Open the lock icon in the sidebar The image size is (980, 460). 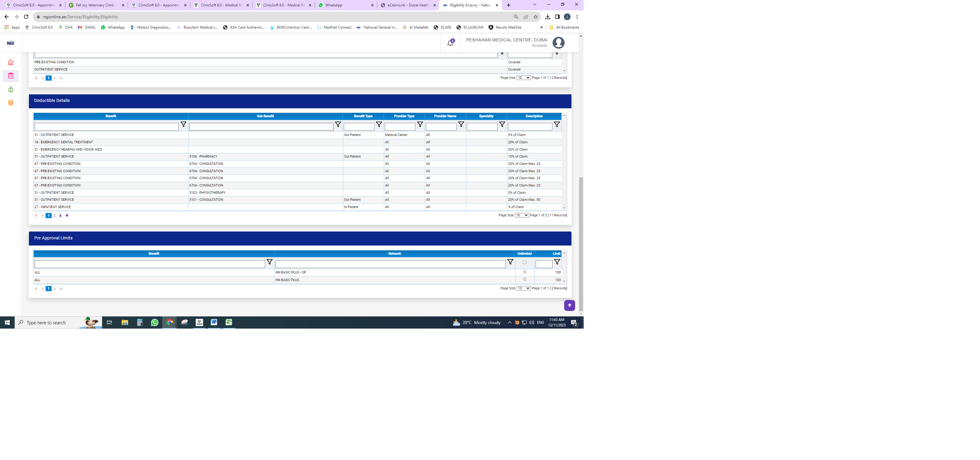(x=11, y=89)
